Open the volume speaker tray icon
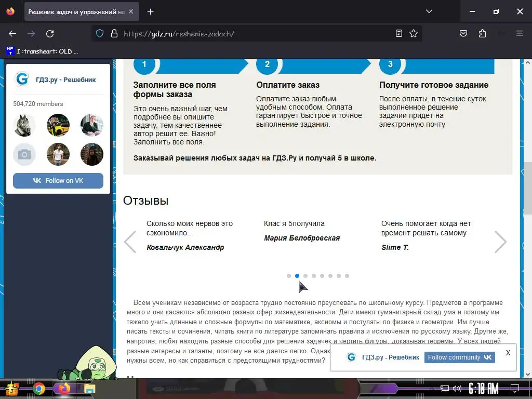 coord(457,389)
